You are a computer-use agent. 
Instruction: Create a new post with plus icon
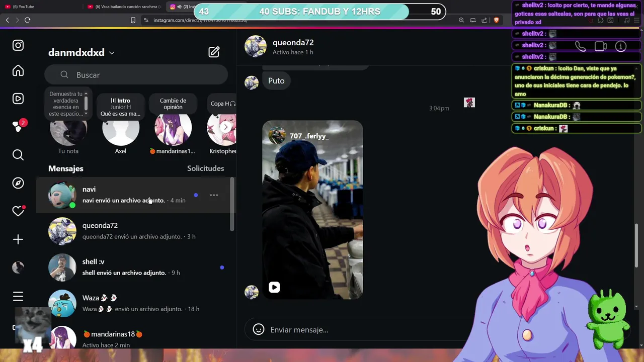pyautogui.click(x=18, y=239)
